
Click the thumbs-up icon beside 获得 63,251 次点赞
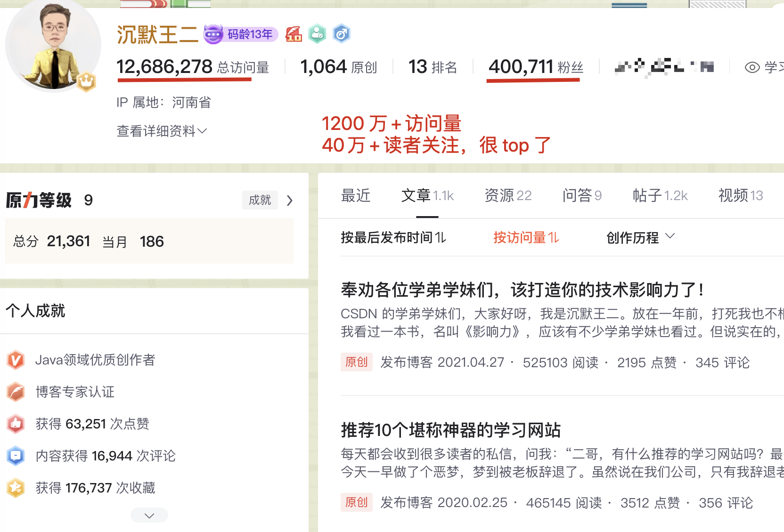[x=16, y=423]
